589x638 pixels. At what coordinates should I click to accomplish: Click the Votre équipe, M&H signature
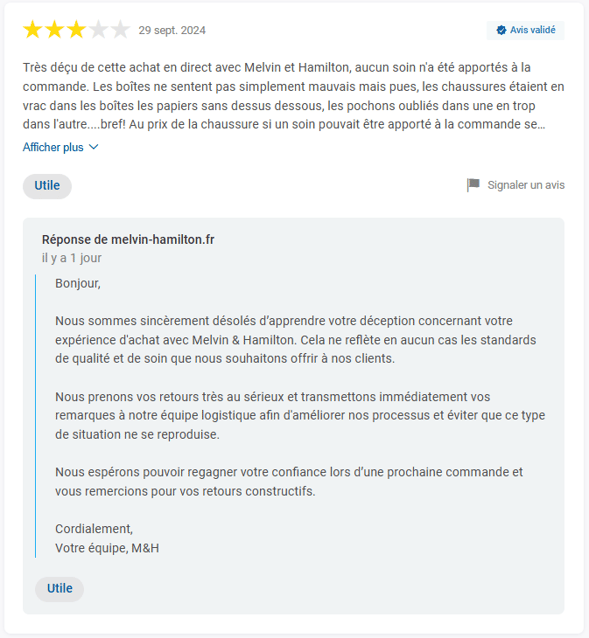pos(107,548)
